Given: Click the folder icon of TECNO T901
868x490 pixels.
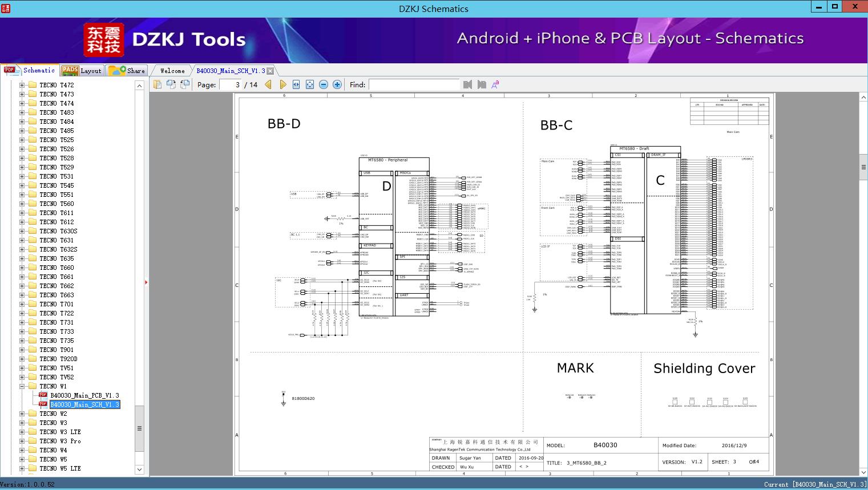Looking at the screenshot, I should 33,350.
